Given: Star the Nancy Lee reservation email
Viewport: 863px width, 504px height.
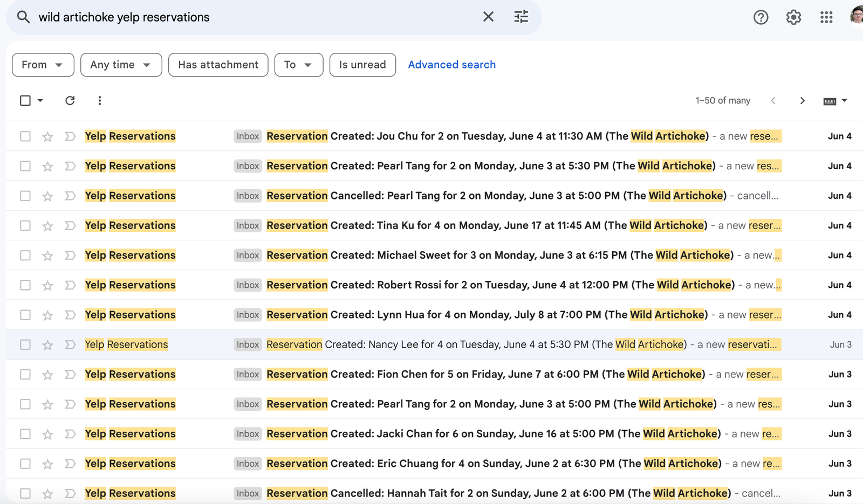Looking at the screenshot, I should tap(47, 344).
